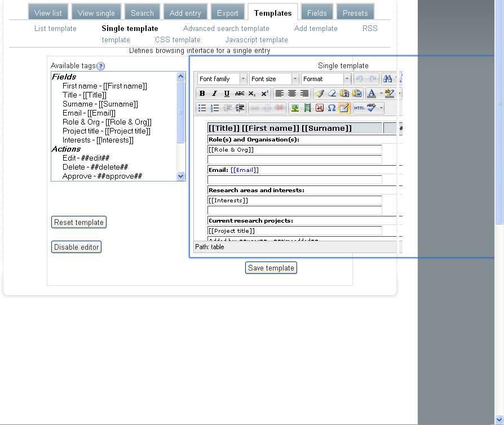504x425 pixels.
Task: Switch to the View single tab
Action: pyautogui.click(x=96, y=13)
